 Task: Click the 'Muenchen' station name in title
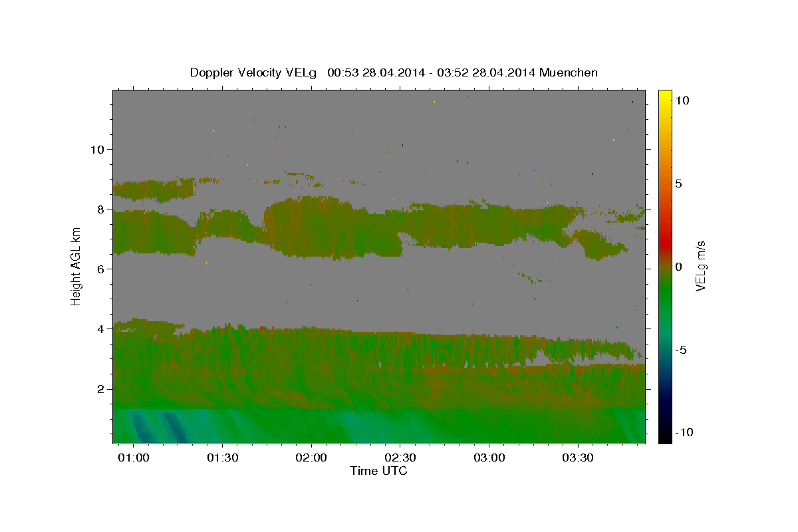(x=569, y=72)
